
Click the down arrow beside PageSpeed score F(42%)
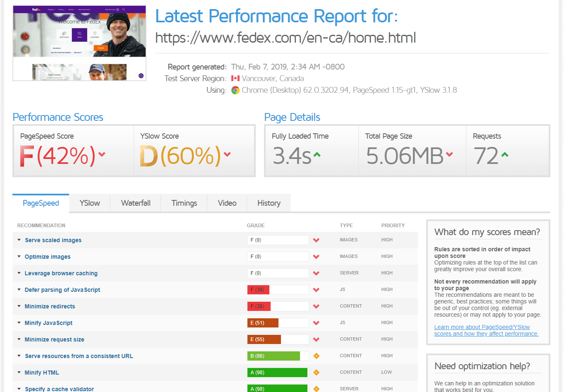(102, 154)
